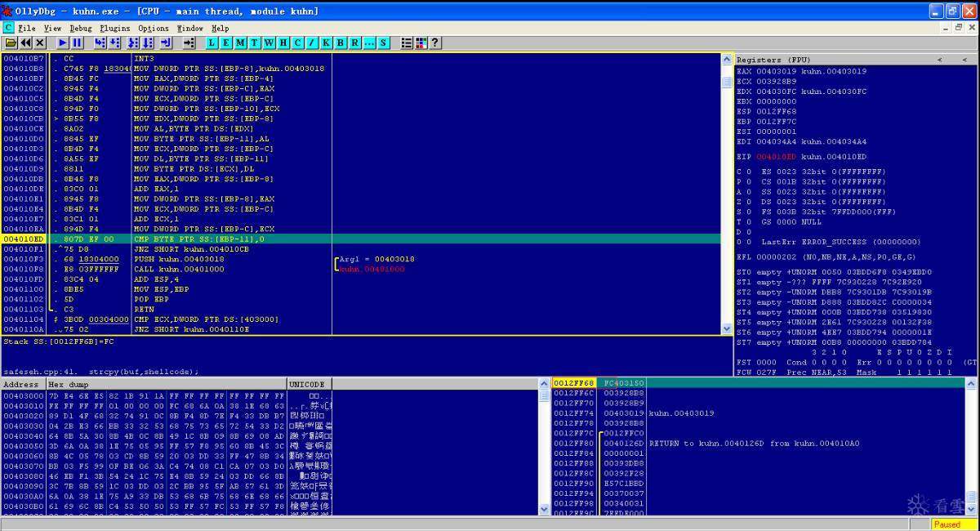Show Run trace with ellipsis button
Screen dimensions: 980x531
369,42
